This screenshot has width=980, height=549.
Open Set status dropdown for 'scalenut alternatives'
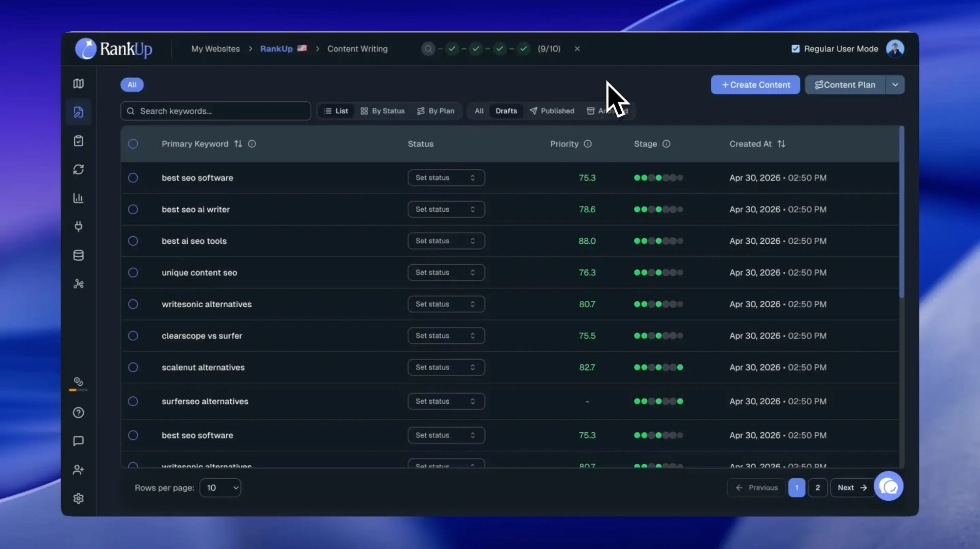[446, 367]
